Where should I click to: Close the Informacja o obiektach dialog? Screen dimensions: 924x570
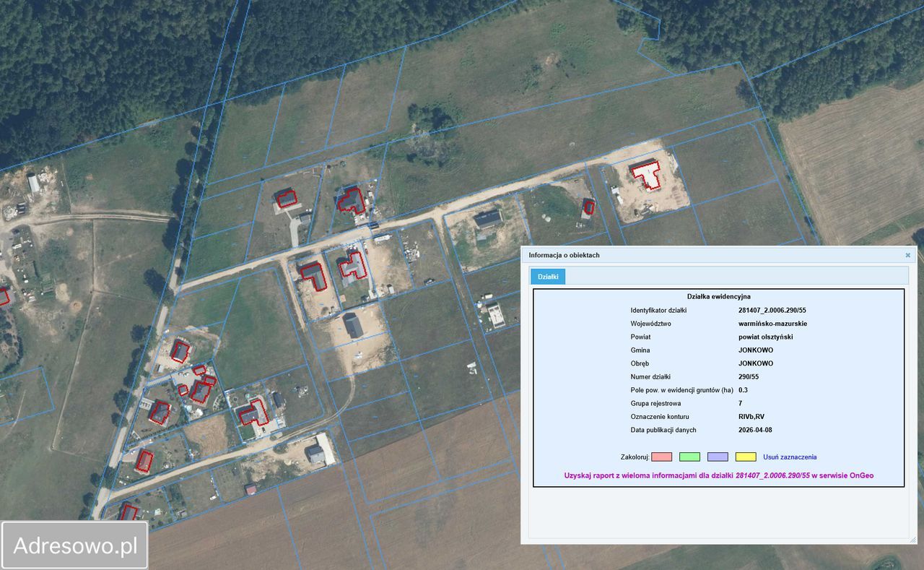click(x=907, y=255)
